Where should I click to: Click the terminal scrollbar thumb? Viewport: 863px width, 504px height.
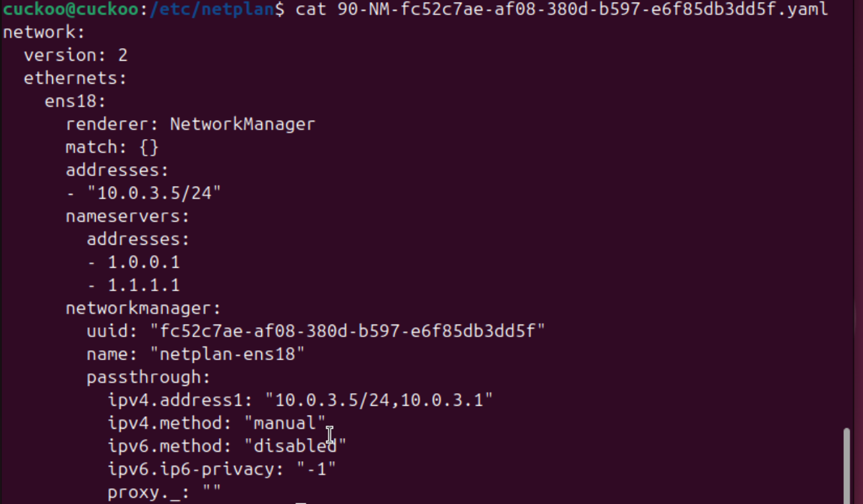pyautogui.click(x=846, y=465)
